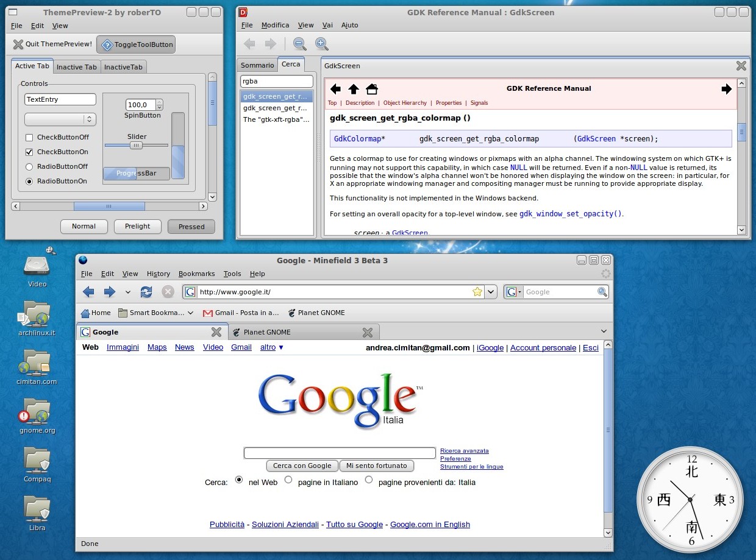Screen dimensions: 756x560
Task: Go to home icon in GDK reference header
Action: 372,89
